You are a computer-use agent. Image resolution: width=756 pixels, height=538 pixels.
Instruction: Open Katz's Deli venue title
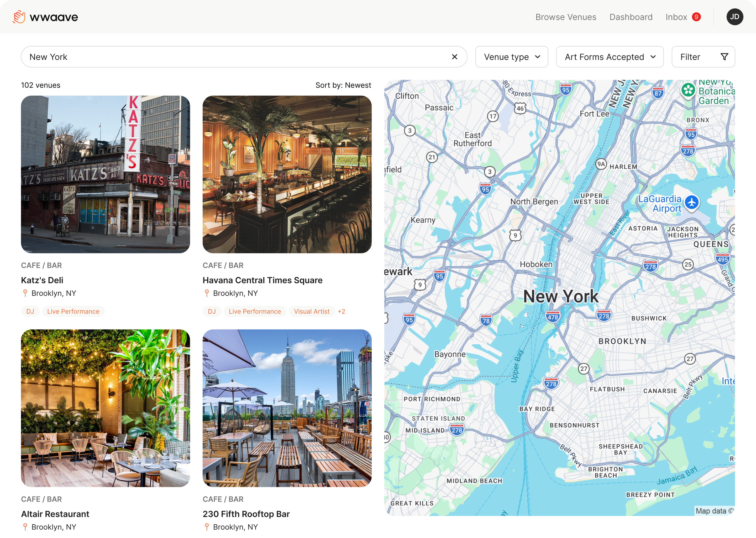click(42, 280)
